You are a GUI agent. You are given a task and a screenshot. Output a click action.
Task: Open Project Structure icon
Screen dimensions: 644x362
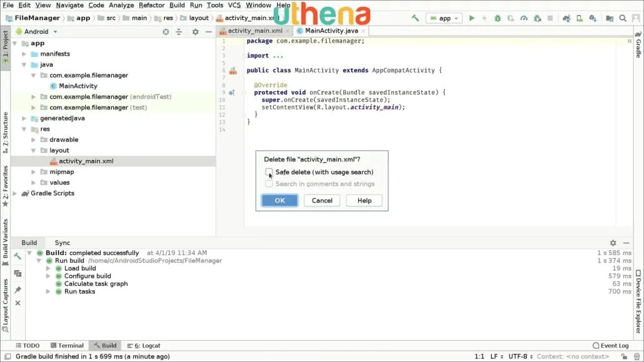[x=610, y=18]
